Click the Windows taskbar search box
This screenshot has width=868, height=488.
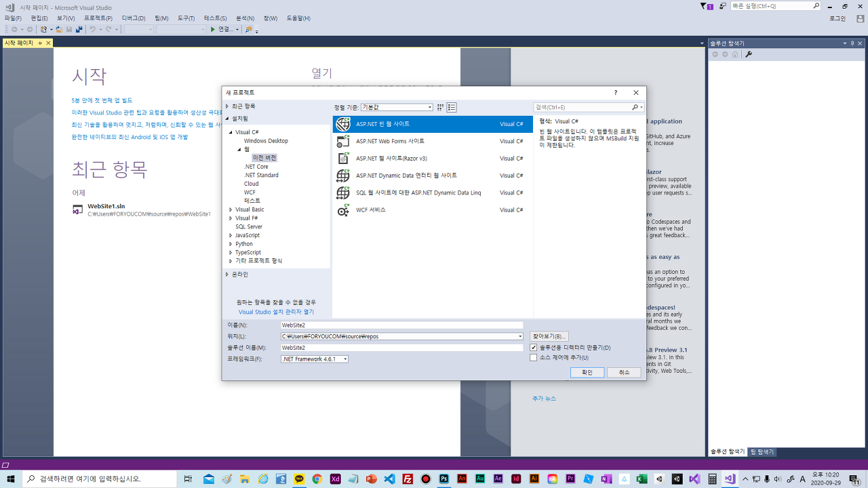[100, 479]
